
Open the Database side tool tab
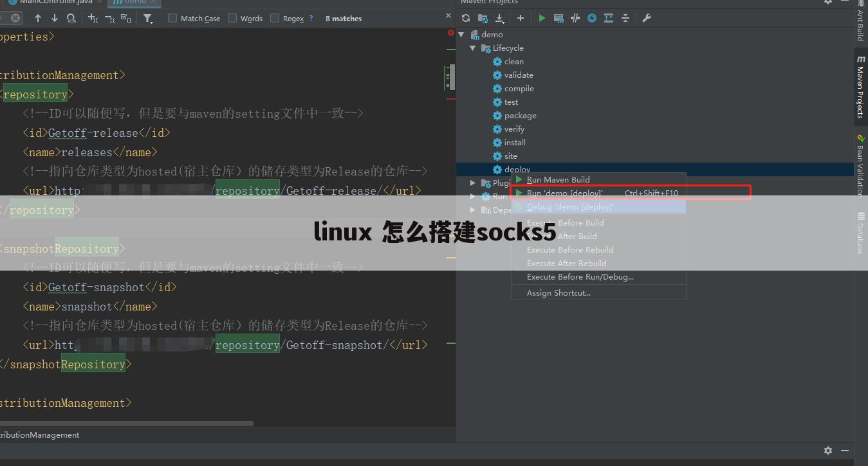(x=860, y=233)
